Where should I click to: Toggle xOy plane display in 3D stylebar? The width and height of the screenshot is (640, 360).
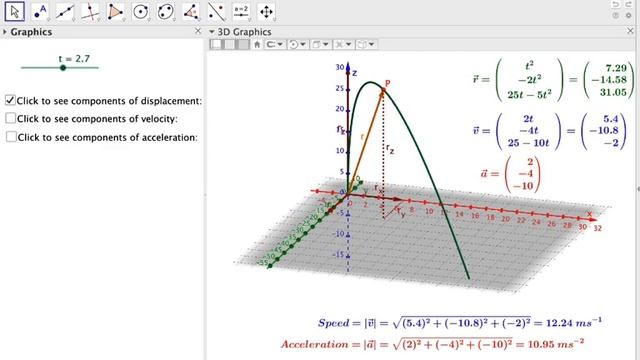point(243,44)
